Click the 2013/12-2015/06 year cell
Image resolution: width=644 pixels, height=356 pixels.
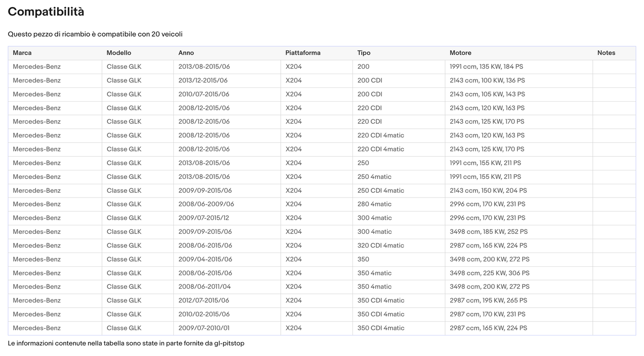(x=203, y=80)
